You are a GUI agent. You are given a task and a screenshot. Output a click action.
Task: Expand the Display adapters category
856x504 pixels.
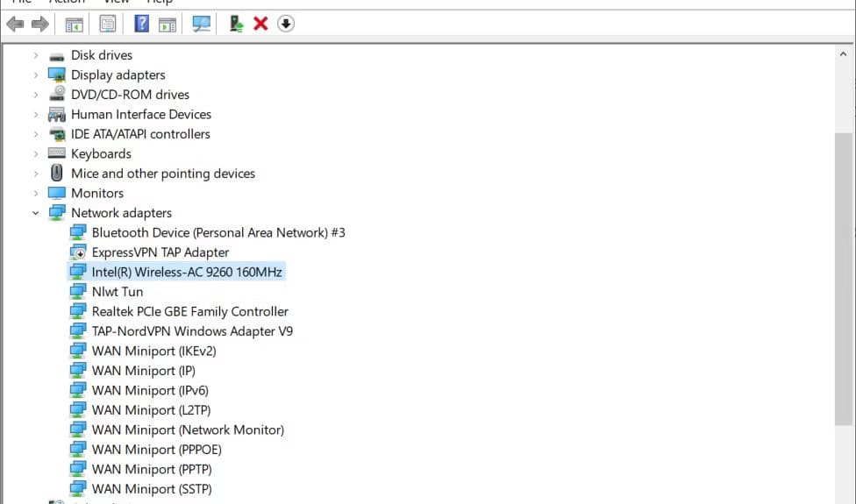click(x=36, y=75)
